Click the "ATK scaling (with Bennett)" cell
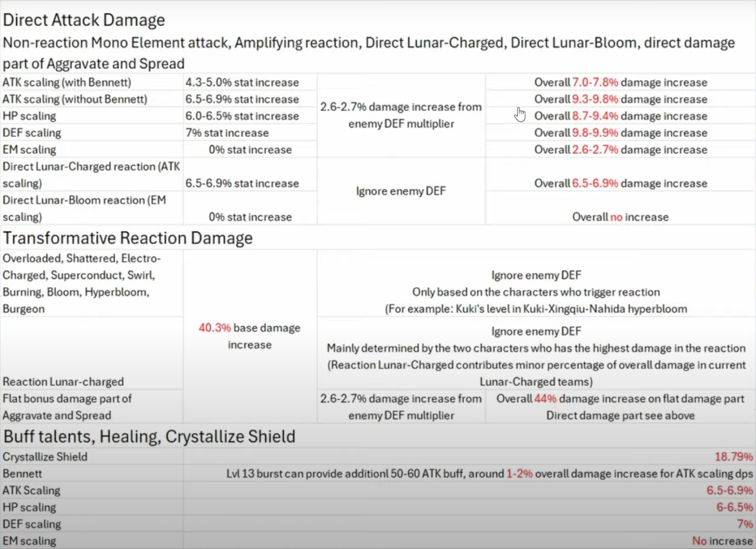Screen dimensions: 756x549 coord(92,82)
